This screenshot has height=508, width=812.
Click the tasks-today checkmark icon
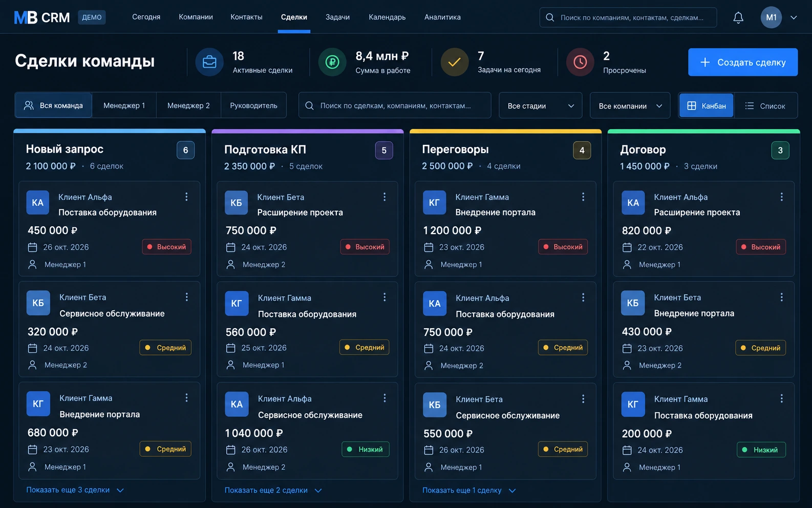tap(455, 62)
